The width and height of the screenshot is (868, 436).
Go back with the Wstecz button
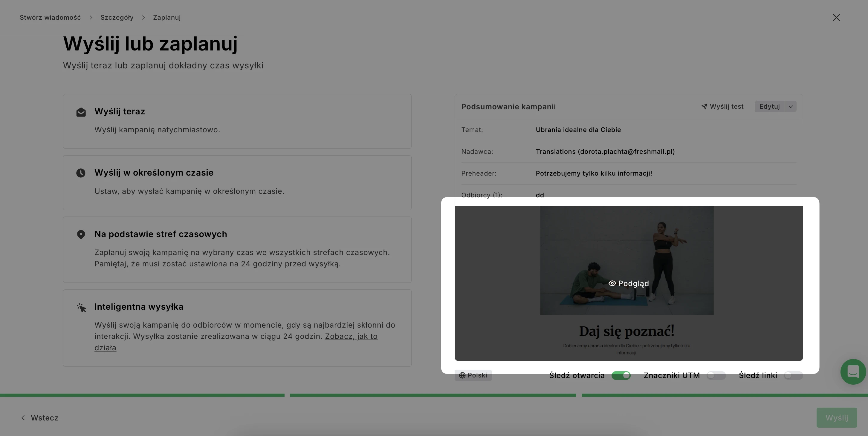pyautogui.click(x=39, y=418)
